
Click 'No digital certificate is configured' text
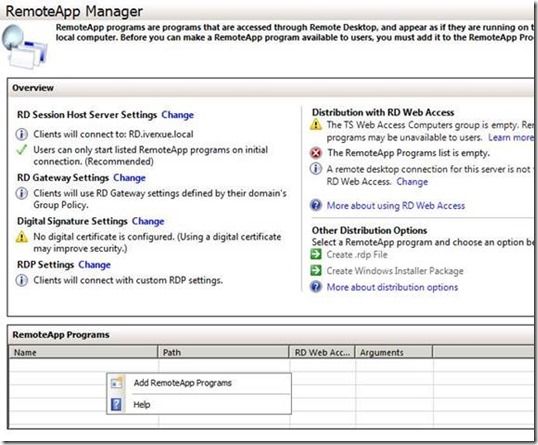pos(103,237)
